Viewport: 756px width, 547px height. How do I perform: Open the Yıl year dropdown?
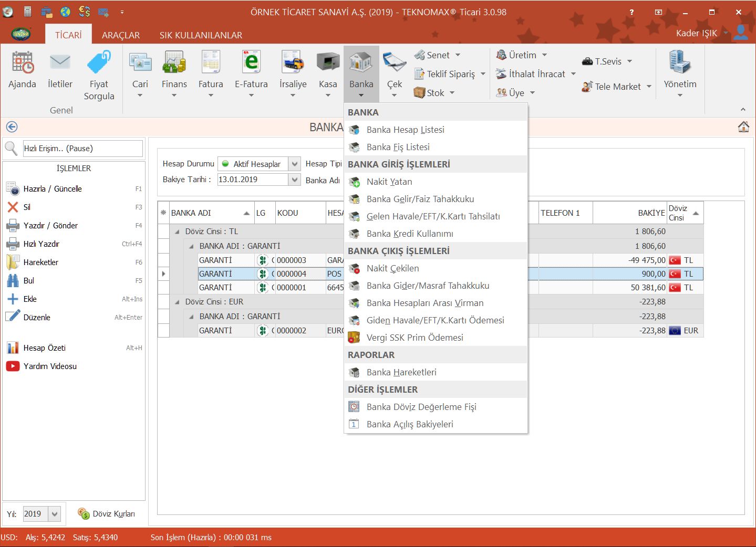click(x=55, y=514)
